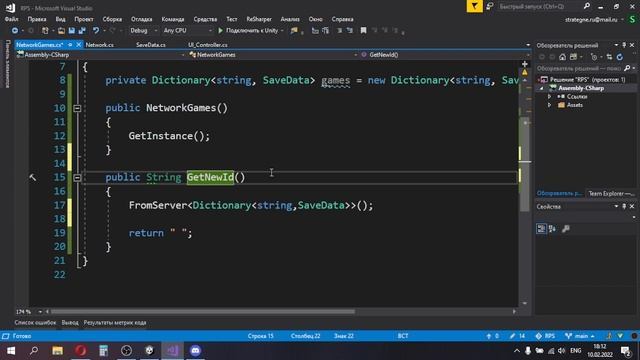Image resolution: width=640 pixels, height=360 pixels.
Task: Click the Refresh icon in Solution Explorer
Action: (620, 57)
